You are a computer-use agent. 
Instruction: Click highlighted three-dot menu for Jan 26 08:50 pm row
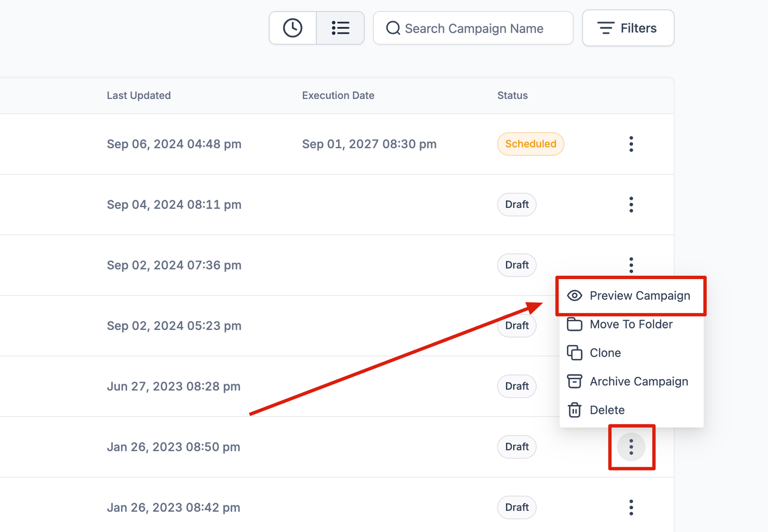(x=631, y=447)
